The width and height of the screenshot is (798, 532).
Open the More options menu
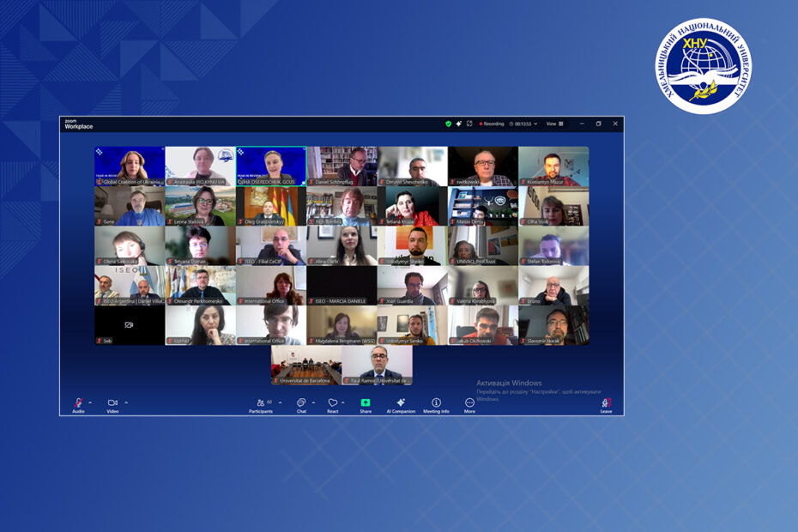tap(469, 403)
